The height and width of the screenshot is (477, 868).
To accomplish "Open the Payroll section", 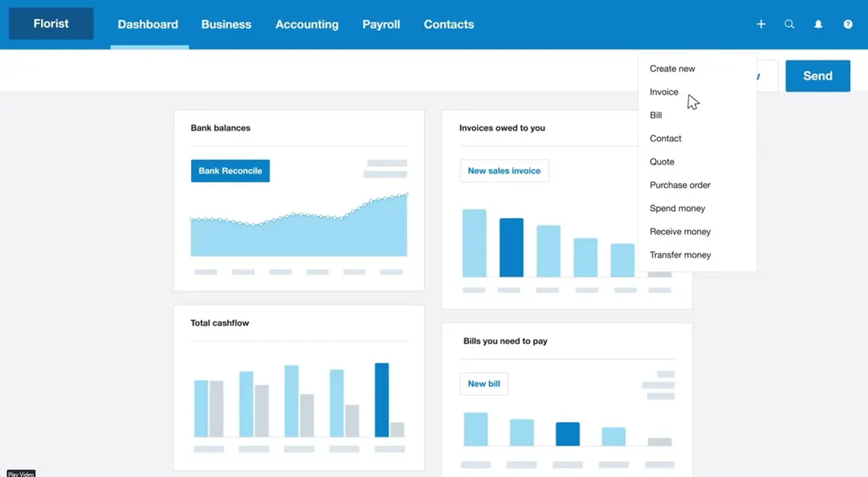I will [x=380, y=24].
